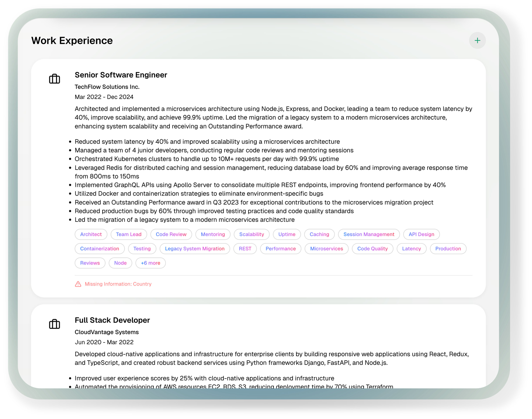The image size is (532, 419).
Task: Select the Uptime tag
Action: tap(287, 234)
